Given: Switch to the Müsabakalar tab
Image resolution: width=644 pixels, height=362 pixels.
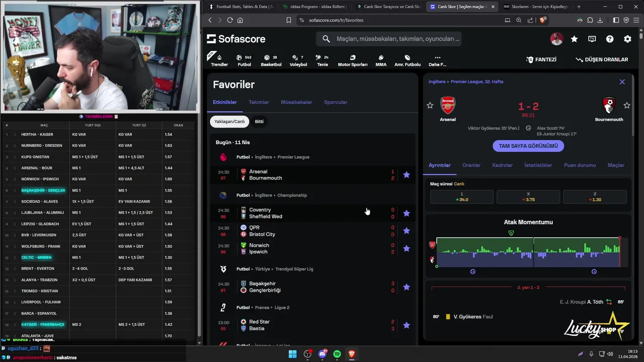Looking at the screenshot, I should (296, 102).
